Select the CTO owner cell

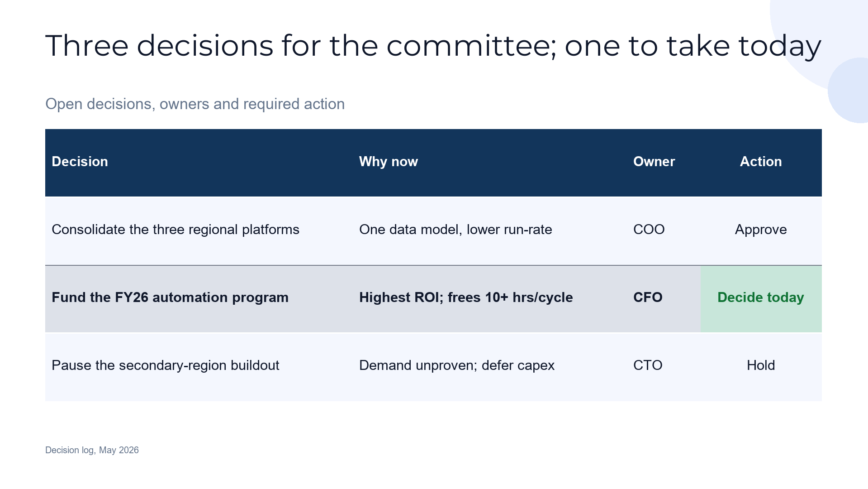click(x=664, y=367)
